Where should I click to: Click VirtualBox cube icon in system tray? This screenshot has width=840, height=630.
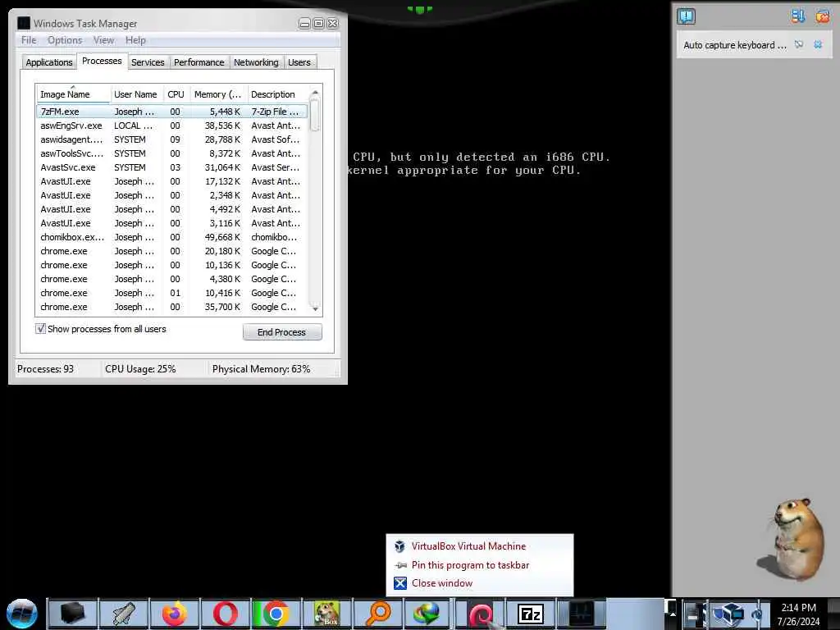(728, 613)
